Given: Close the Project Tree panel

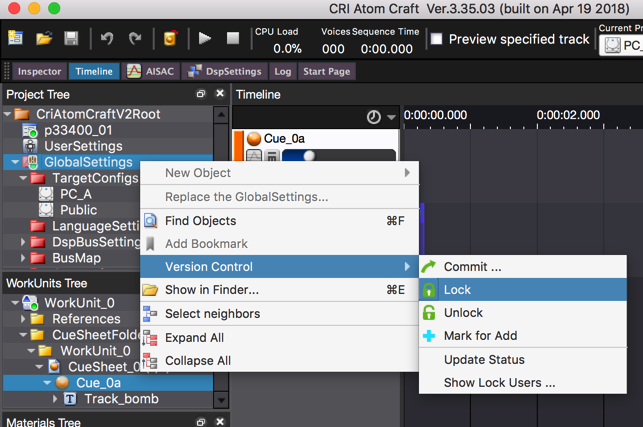Looking at the screenshot, I should [x=220, y=94].
